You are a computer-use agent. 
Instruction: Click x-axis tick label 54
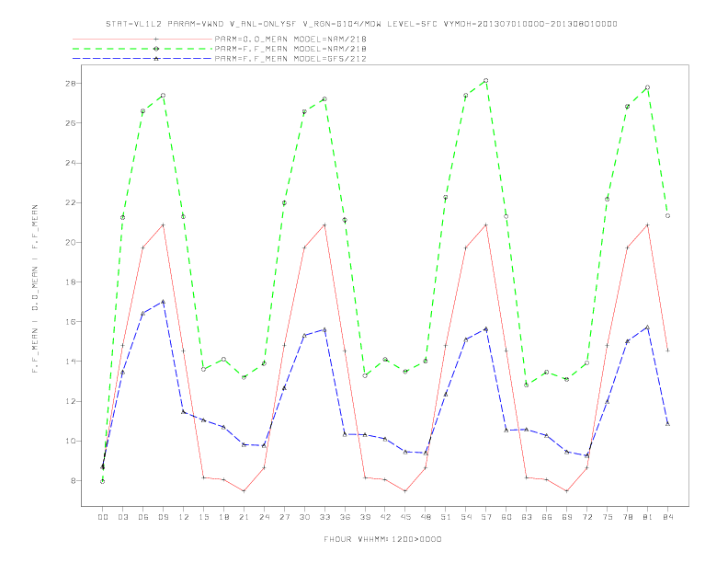tap(466, 517)
